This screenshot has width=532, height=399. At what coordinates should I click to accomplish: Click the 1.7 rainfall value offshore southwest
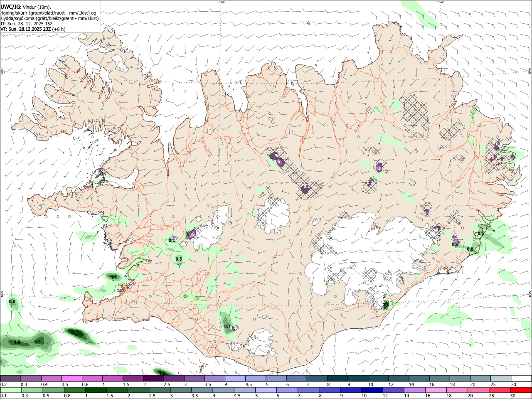point(76,332)
